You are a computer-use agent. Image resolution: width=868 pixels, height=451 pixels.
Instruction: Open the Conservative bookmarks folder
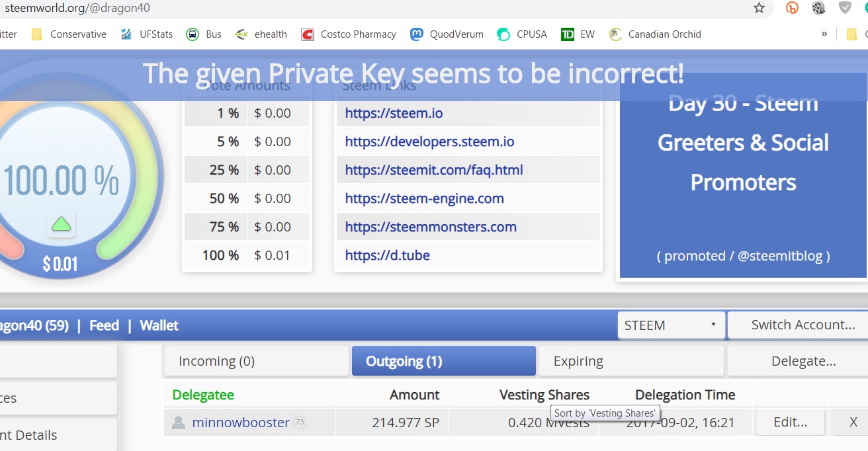coord(69,34)
